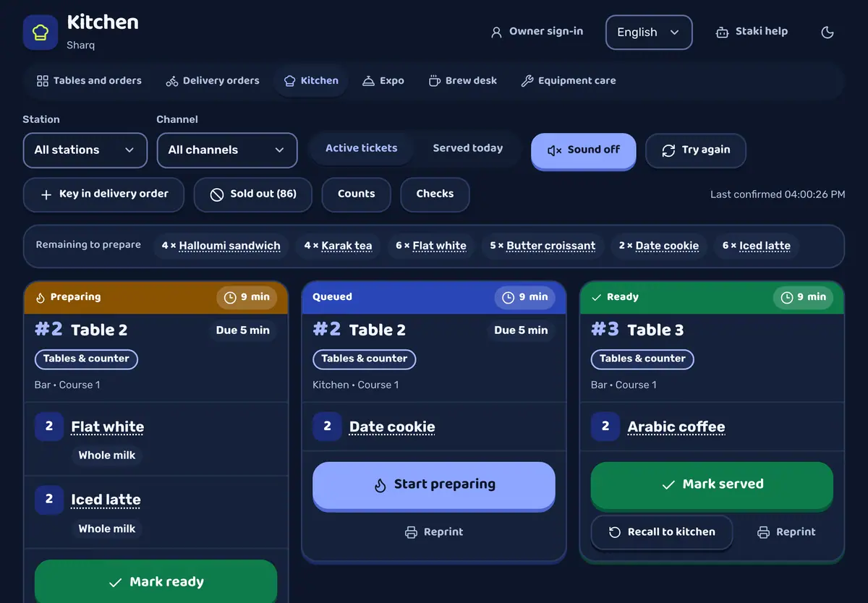Open Tables and orders tab
Screen dimensions: 868x603
pyautogui.click(x=89, y=81)
